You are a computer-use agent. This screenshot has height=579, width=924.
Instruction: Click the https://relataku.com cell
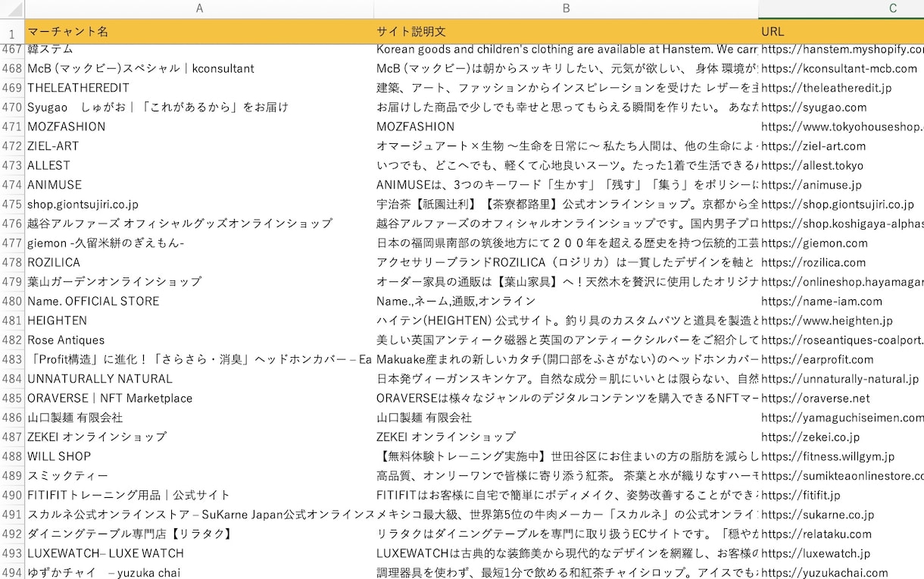click(841, 534)
